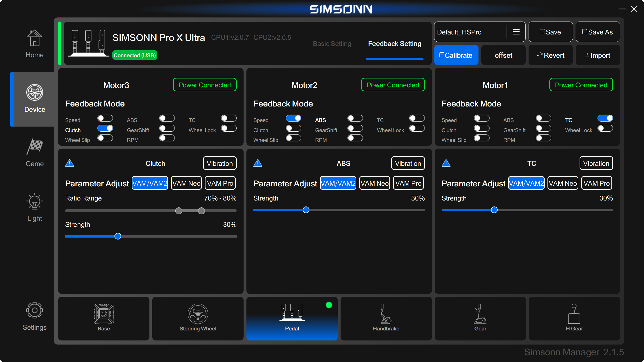
Task: Click the Import button
Action: (598, 55)
